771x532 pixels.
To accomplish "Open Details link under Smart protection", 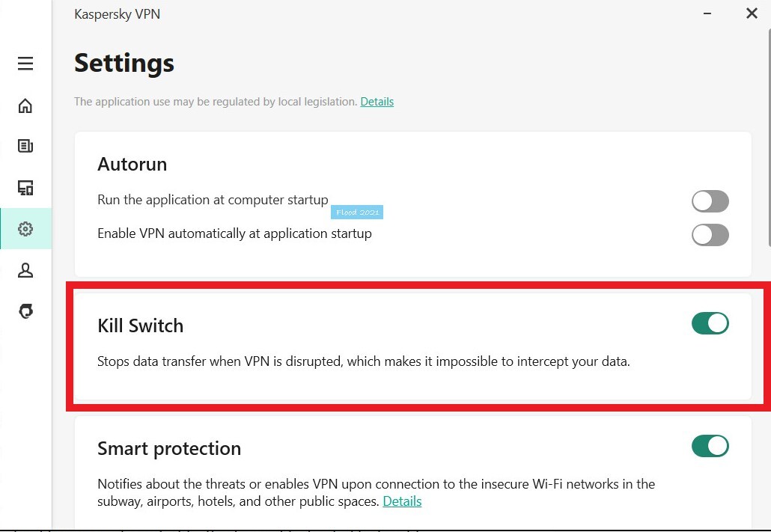I will click(402, 501).
